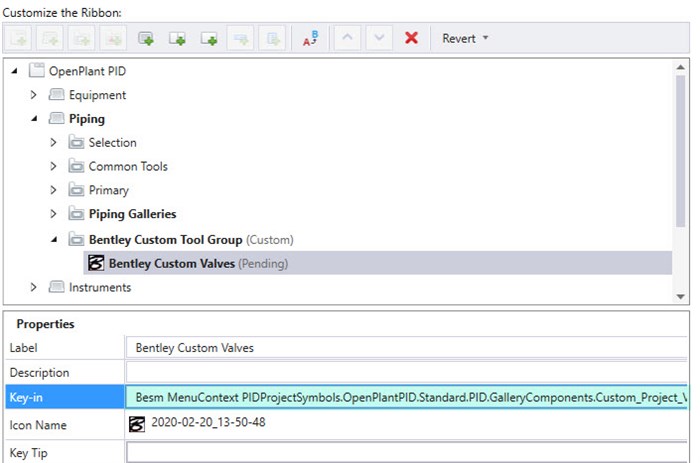The height and width of the screenshot is (463, 700).
Task: Select the Icon Name property name
Action: point(38,425)
